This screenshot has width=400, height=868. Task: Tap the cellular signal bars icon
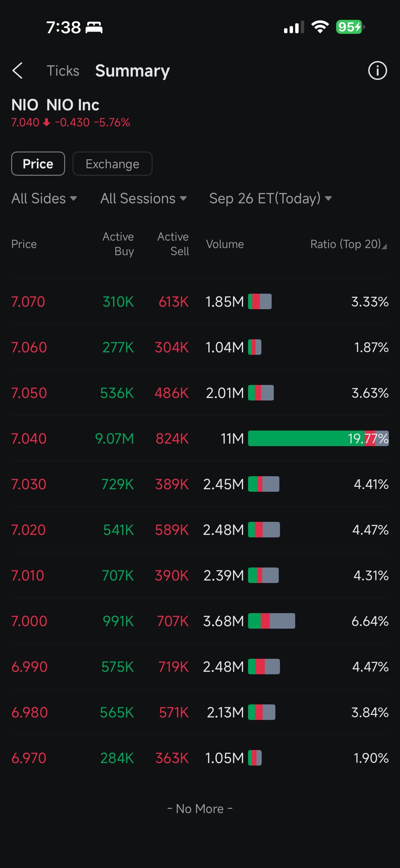294,27
